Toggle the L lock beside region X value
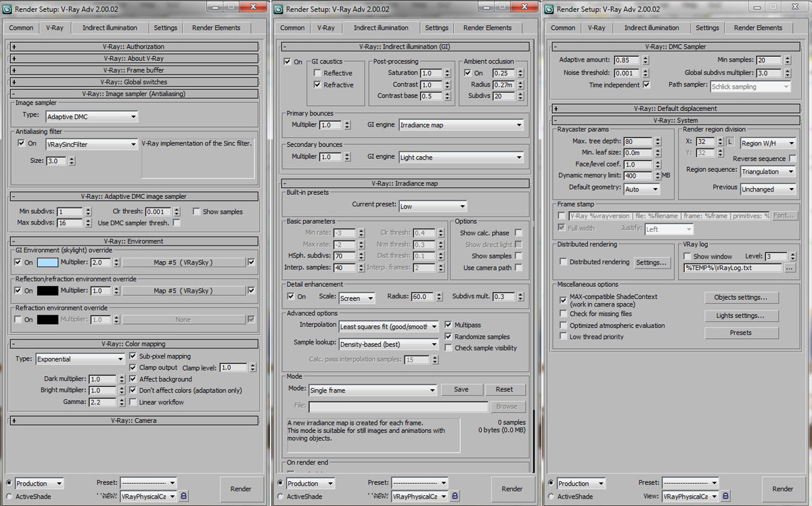This screenshot has height=506, width=812. pos(731,143)
